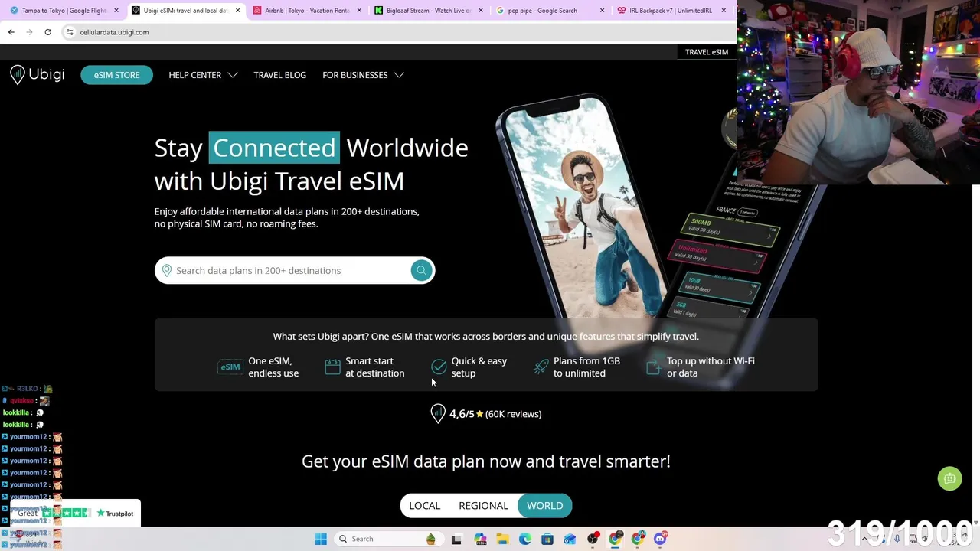Screen dimensions: 980x551
Task: Open Discord from taskbar
Action: (x=661, y=539)
